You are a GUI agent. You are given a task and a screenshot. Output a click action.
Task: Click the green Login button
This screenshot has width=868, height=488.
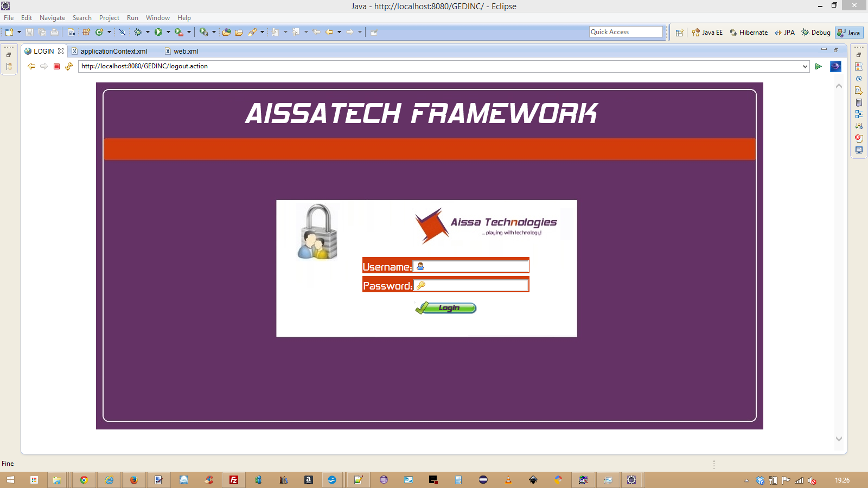click(446, 308)
